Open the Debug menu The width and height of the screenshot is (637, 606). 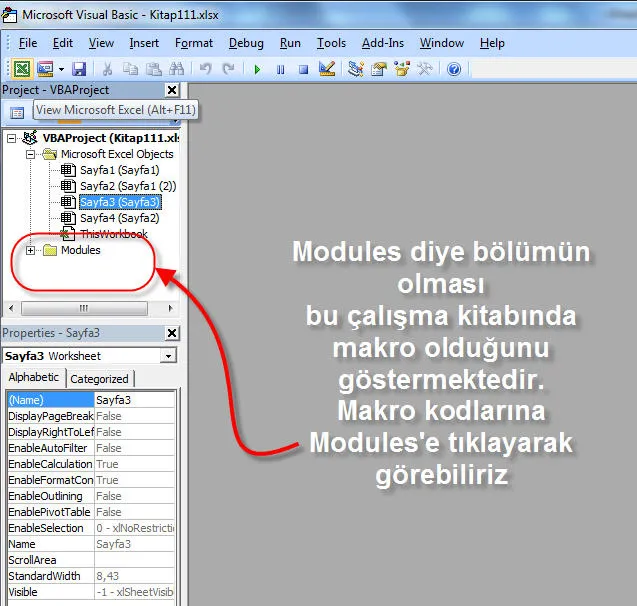tap(246, 43)
